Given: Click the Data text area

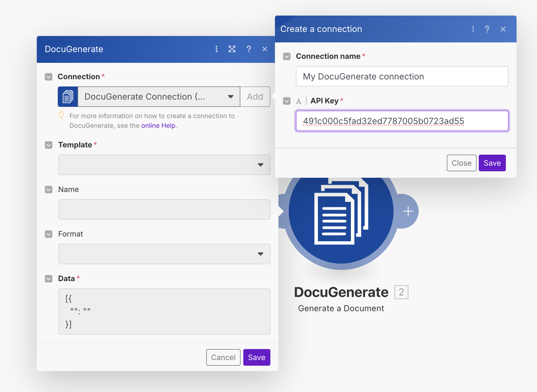Looking at the screenshot, I should point(164,311).
